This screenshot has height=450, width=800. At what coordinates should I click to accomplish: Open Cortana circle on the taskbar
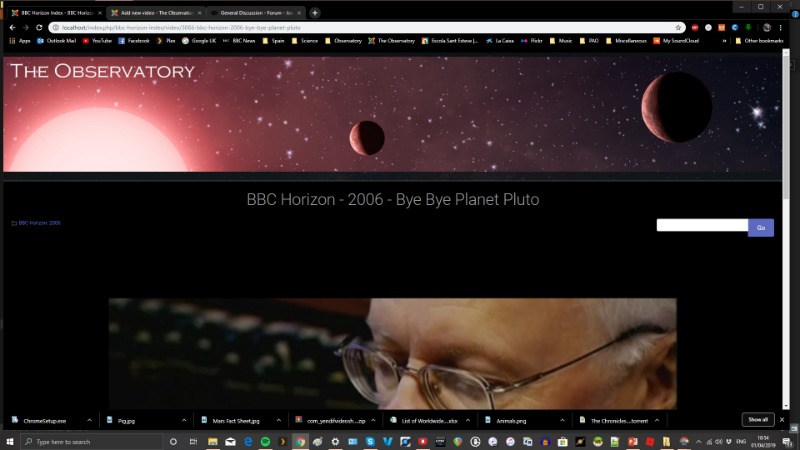click(173, 441)
